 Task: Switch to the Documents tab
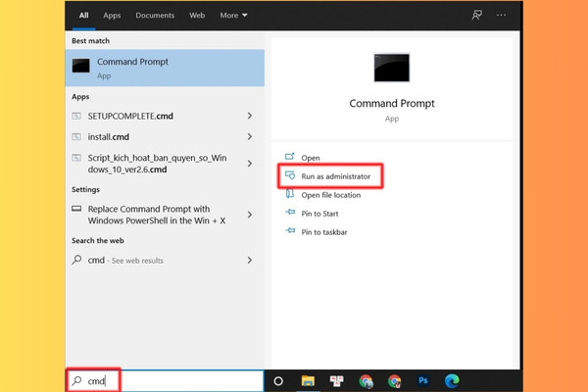[x=155, y=16]
